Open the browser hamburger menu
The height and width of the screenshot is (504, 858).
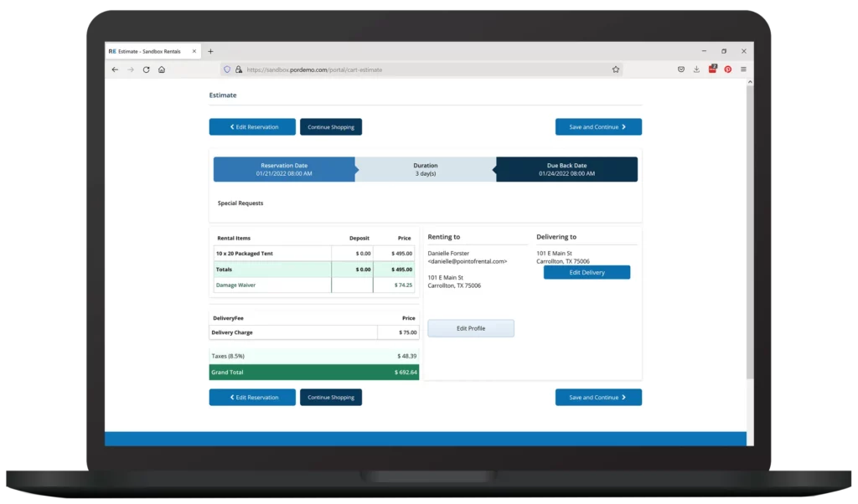(743, 69)
